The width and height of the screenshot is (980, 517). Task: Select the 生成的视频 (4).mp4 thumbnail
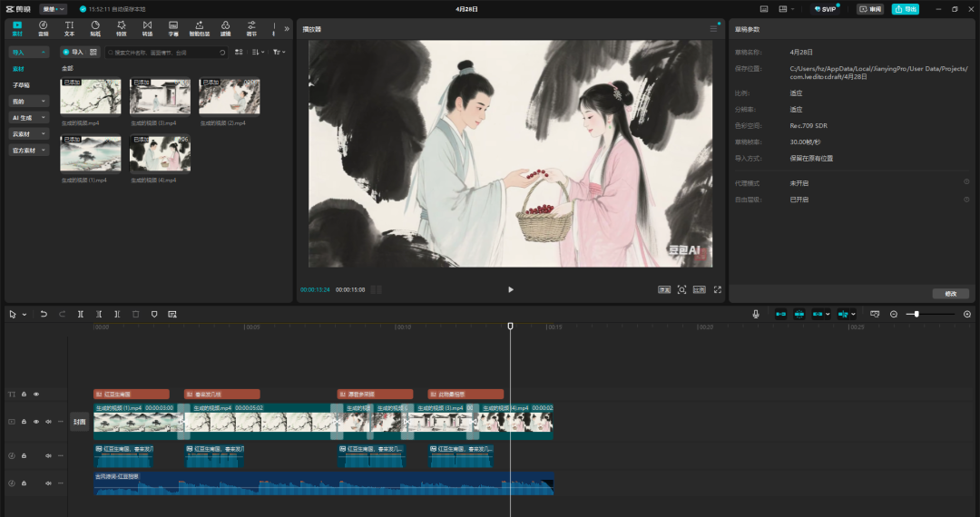pos(160,154)
